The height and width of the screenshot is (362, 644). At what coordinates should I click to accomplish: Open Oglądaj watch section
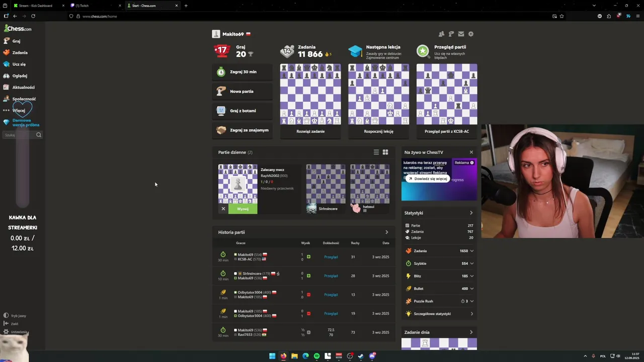tap(15, 76)
